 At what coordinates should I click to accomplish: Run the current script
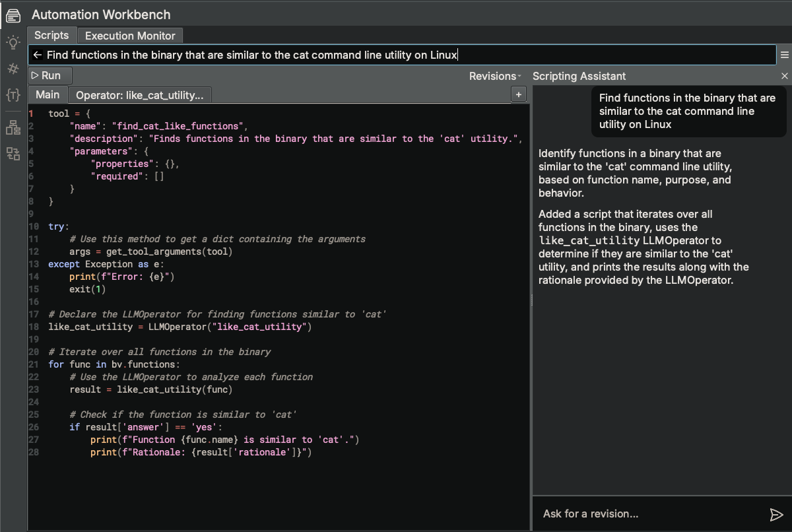pos(49,75)
